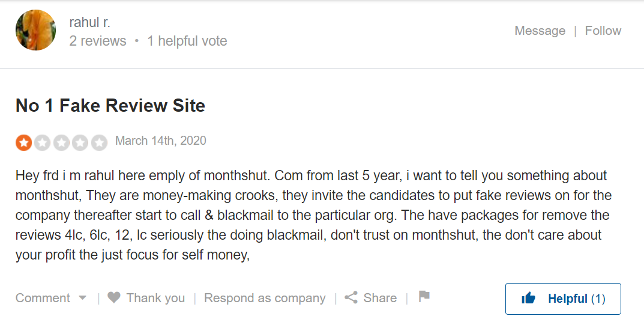The width and height of the screenshot is (644, 325).
Task: Click the Comment text link
Action: (43, 298)
